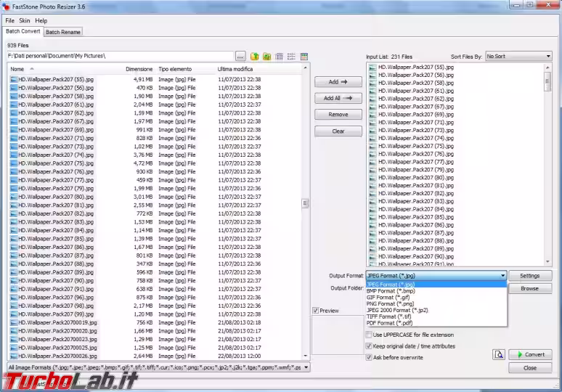This screenshot has height=392, width=562.
Task: Click the preview output magnifier icon
Action: [x=499, y=355]
